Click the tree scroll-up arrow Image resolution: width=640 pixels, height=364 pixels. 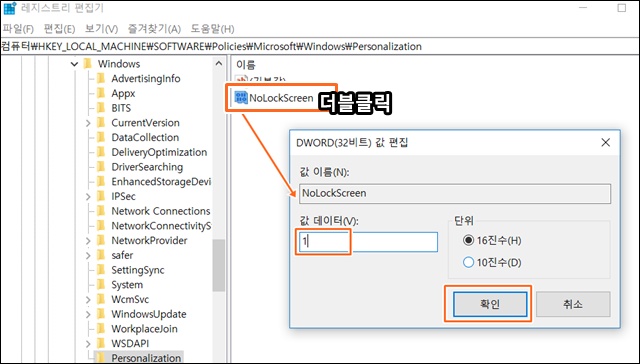[x=219, y=64]
